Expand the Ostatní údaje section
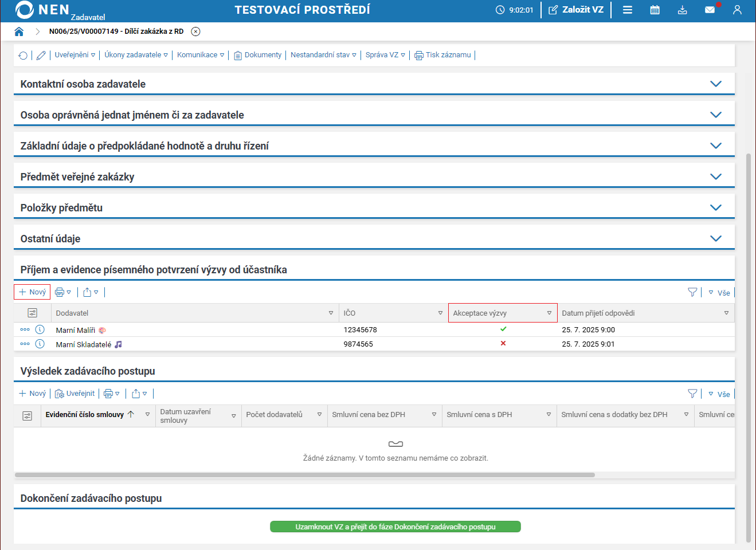The width and height of the screenshot is (756, 550). pyautogui.click(x=715, y=238)
